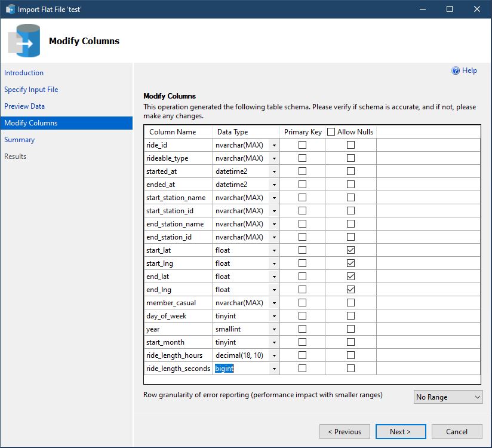The image size is (492, 448).
Task: Check Primary Key for the year column
Action: pos(302,329)
